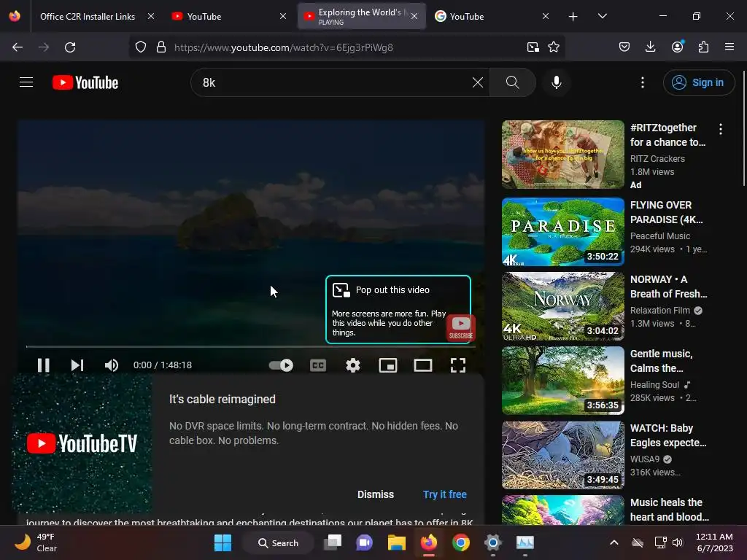Click the Subscribe watermark on video
Viewport: 747px width, 560px height.
tap(461, 329)
